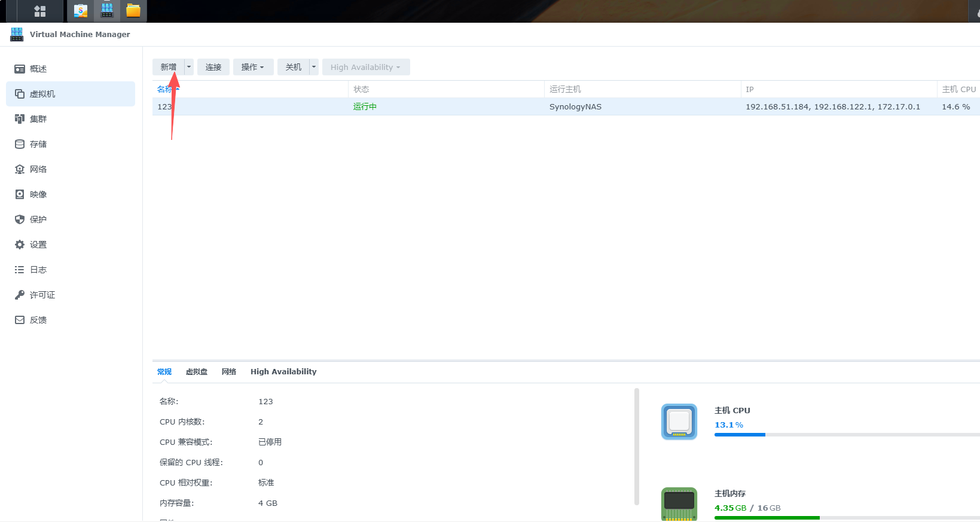This screenshot has width=980, height=522.
Task: Sort by the 主机 CPU column header
Action: pyautogui.click(x=958, y=89)
